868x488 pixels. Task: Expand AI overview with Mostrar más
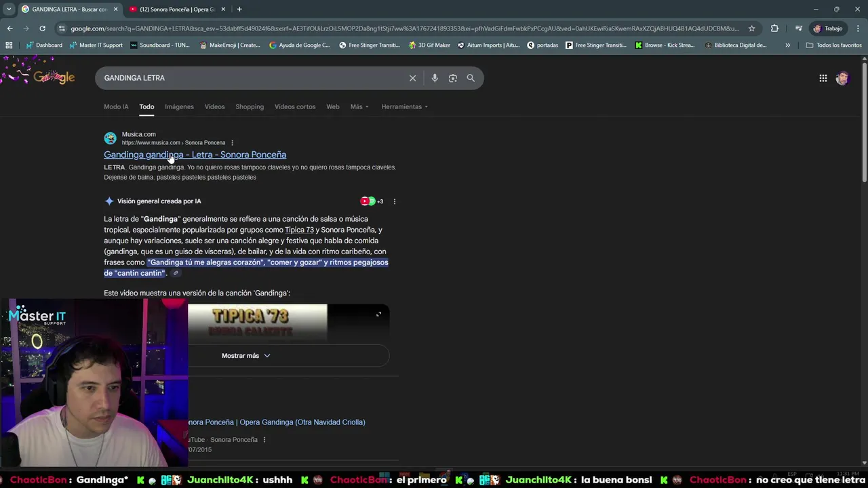(x=245, y=356)
